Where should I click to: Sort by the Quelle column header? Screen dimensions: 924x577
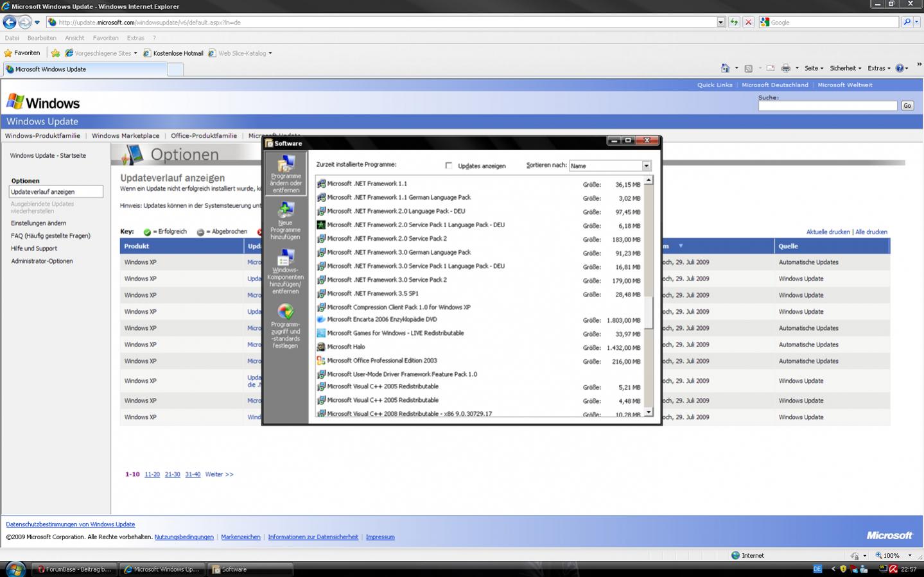coord(789,246)
